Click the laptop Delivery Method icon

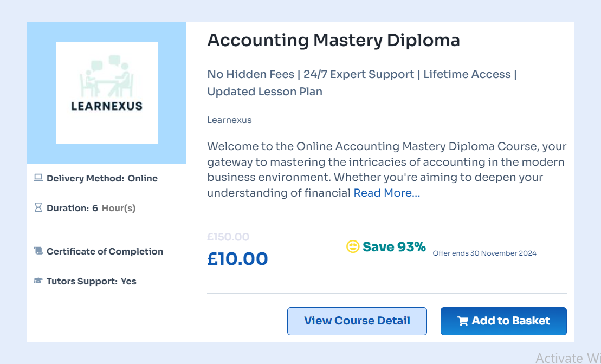[38, 178]
